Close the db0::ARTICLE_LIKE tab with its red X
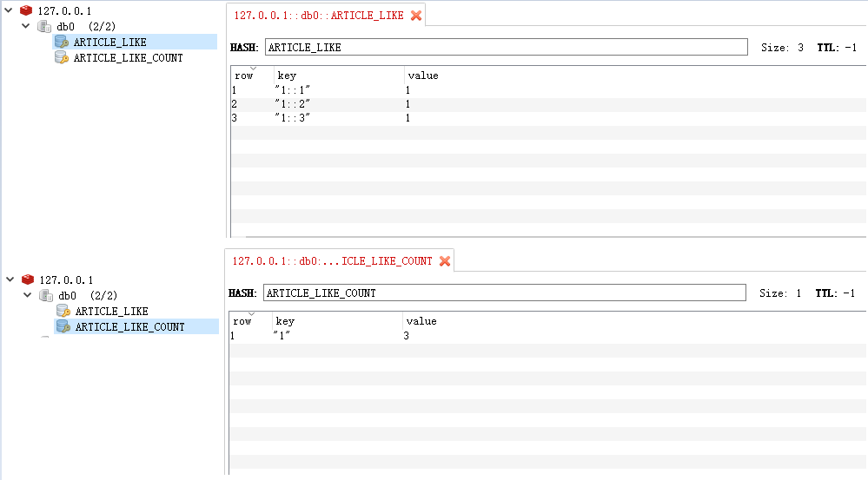The width and height of the screenshot is (868, 480). (x=416, y=16)
